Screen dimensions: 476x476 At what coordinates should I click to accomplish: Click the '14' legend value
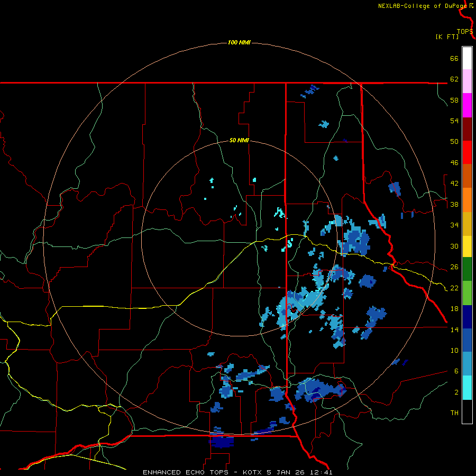tap(454, 329)
